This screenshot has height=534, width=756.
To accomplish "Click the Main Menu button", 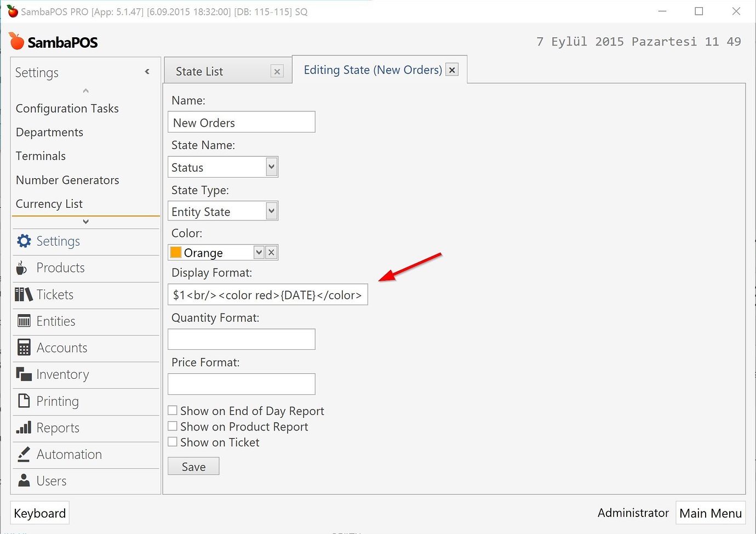I will [710, 513].
